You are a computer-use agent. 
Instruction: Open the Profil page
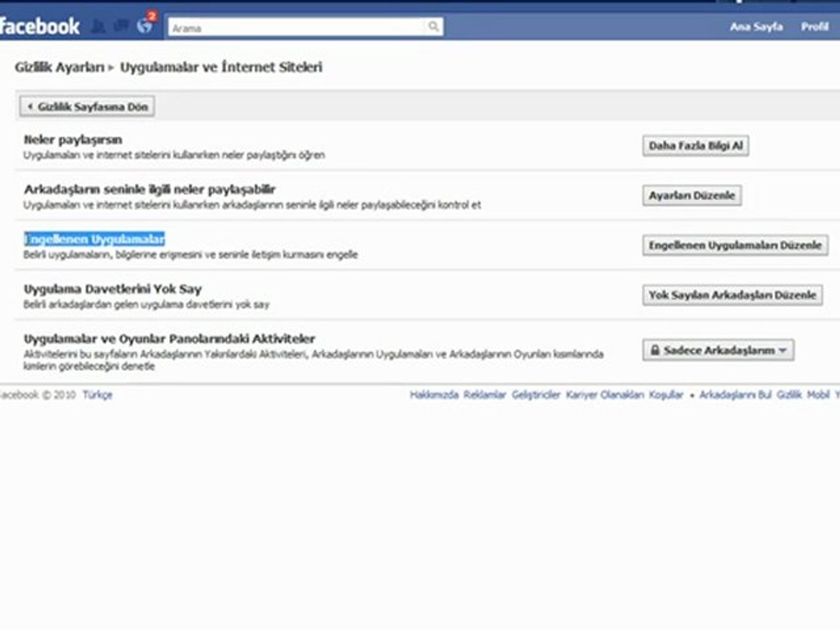(814, 27)
